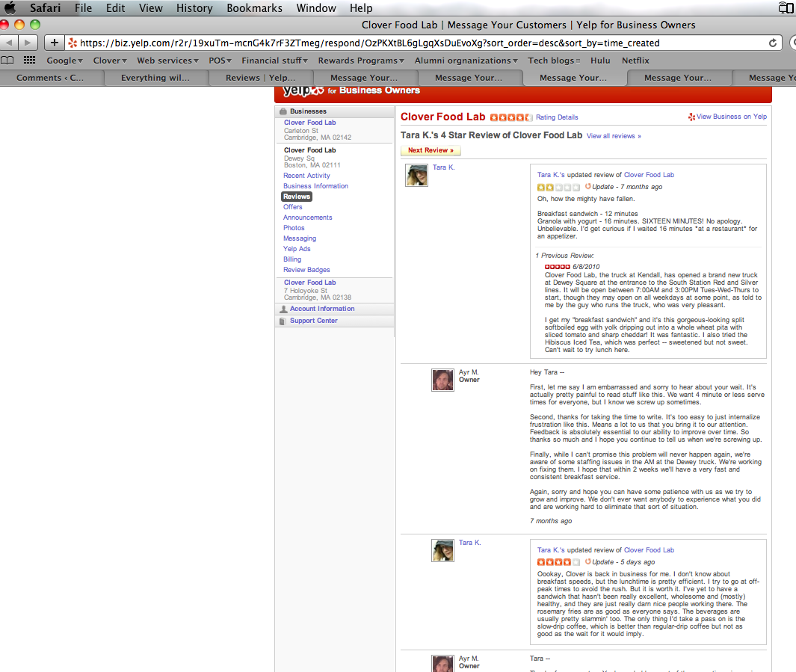
Task: Reload the page with the refresh icon
Action: [x=774, y=43]
